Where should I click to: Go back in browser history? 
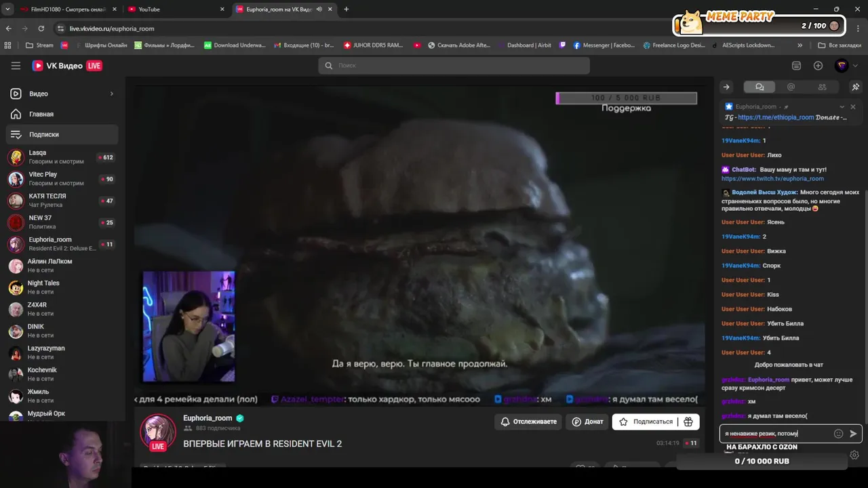pyautogui.click(x=9, y=28)
